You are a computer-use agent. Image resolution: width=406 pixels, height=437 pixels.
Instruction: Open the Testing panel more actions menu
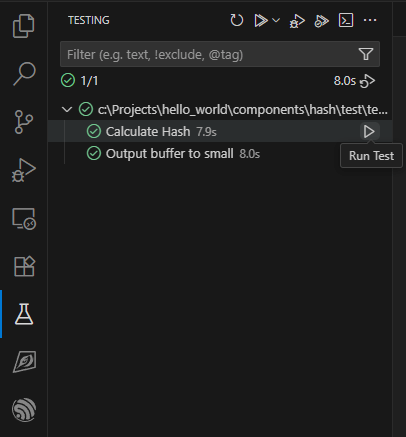[x=370, y=20]
